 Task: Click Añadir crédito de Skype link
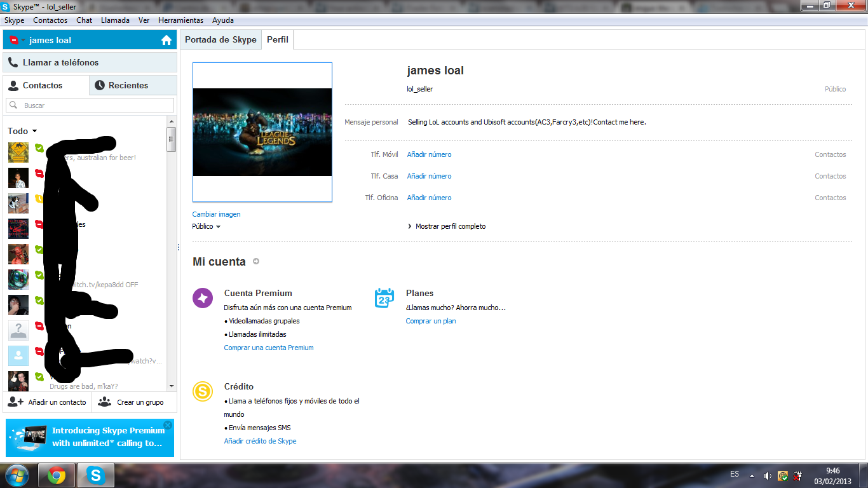(261, 441)
